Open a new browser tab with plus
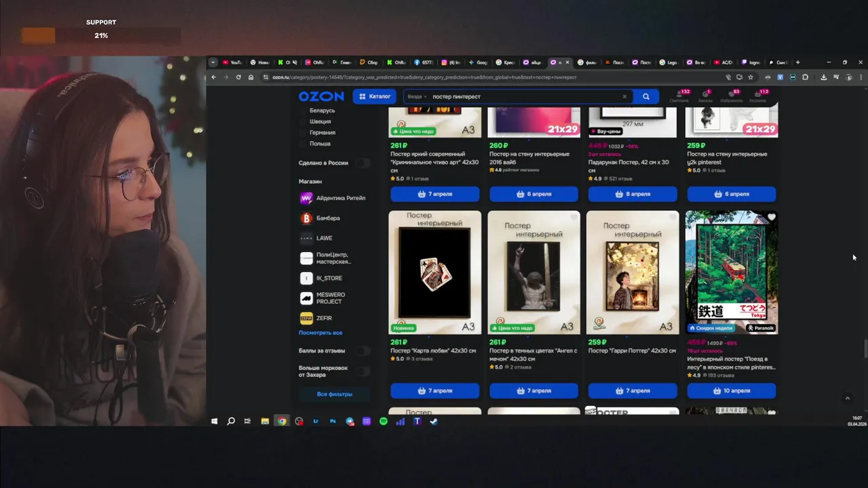This screenshot has width=868, height=488. pos(797,62)
